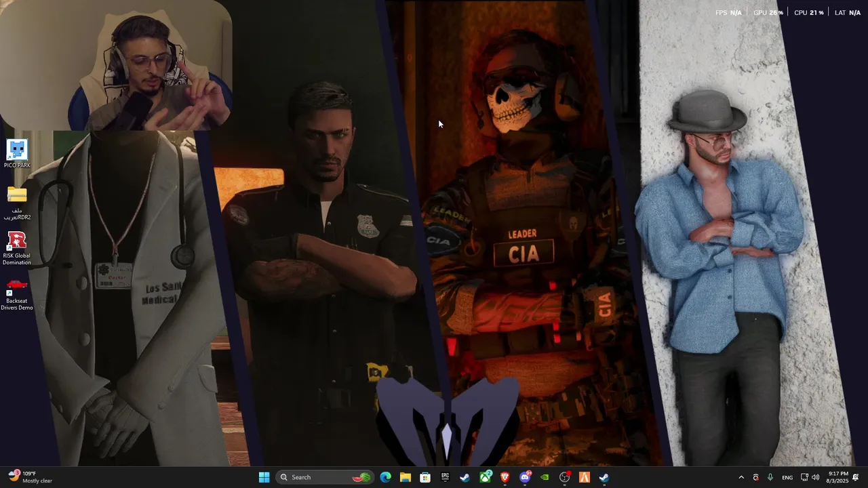Show hidden system tray icons
The width and height of the screenshot is (868, 488).
point(741,477)
